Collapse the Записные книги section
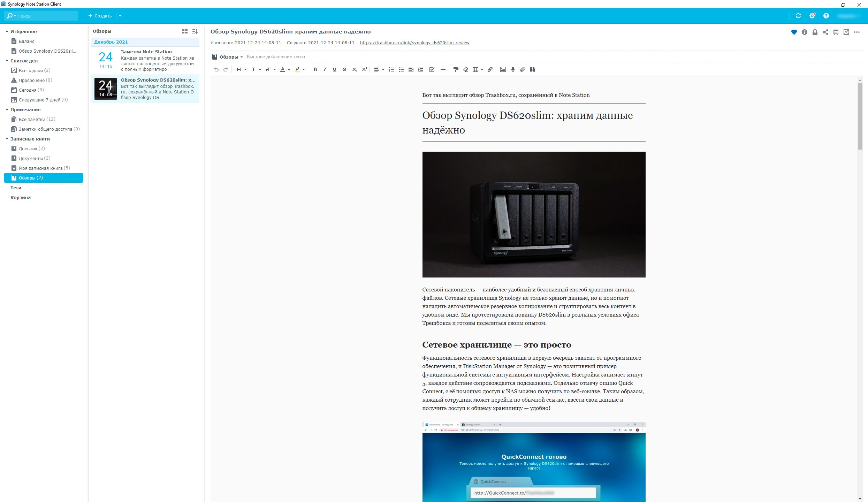868x502 pixels. pyautogui.click(x=7, y=139)
